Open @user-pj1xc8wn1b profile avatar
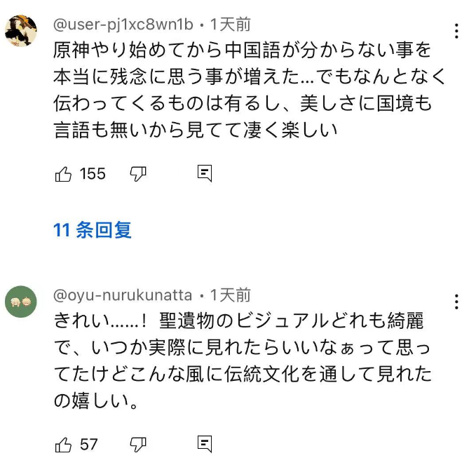476x465 pixels. tap(21, 30)
